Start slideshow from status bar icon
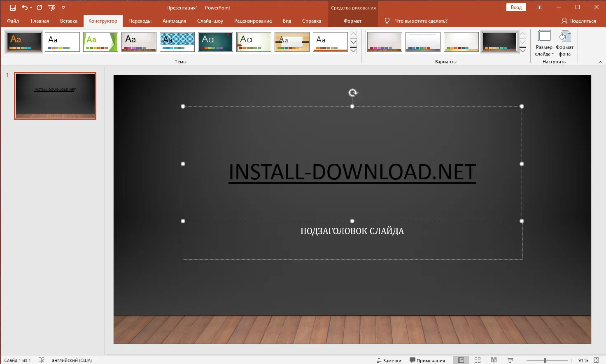Screen dimensions: 606x364 pyautogui.click(x=510, y=360)
